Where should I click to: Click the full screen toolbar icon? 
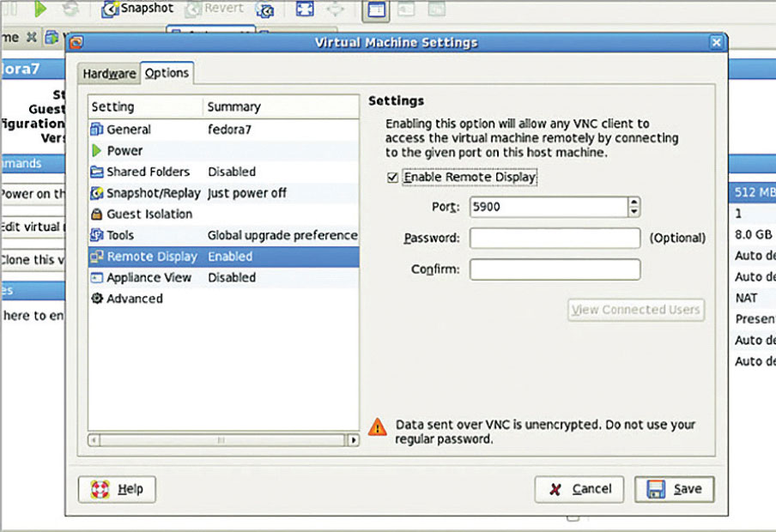point(305,9)
